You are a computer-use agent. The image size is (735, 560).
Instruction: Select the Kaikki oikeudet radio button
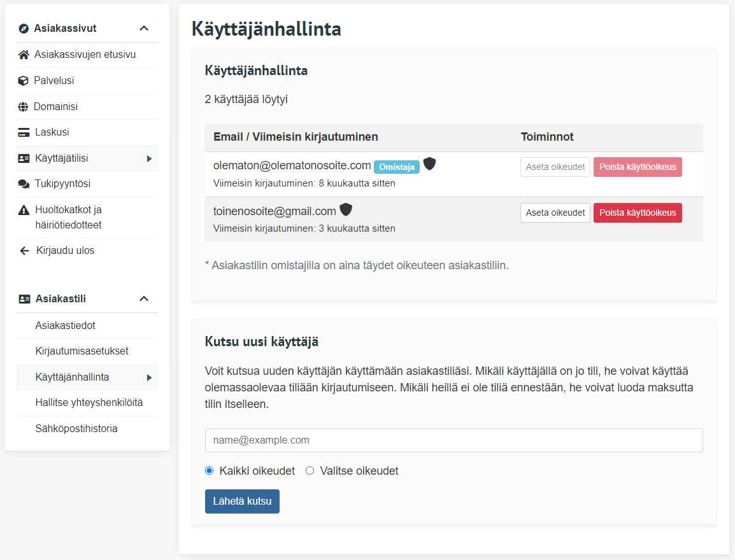pyautogui.click(x=210, y=471)
